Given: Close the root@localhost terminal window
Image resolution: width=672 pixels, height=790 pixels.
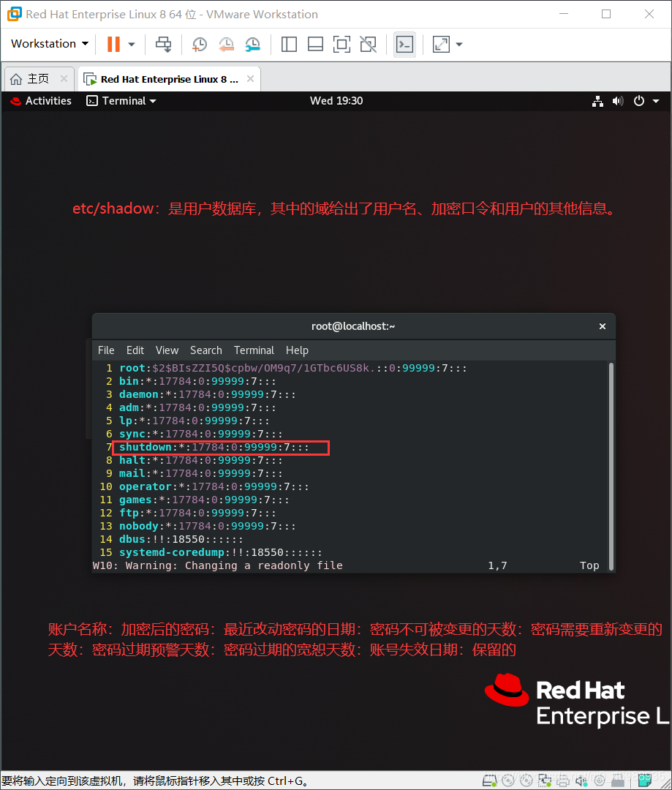Looking at the screenshot, I should coord(602,326).
